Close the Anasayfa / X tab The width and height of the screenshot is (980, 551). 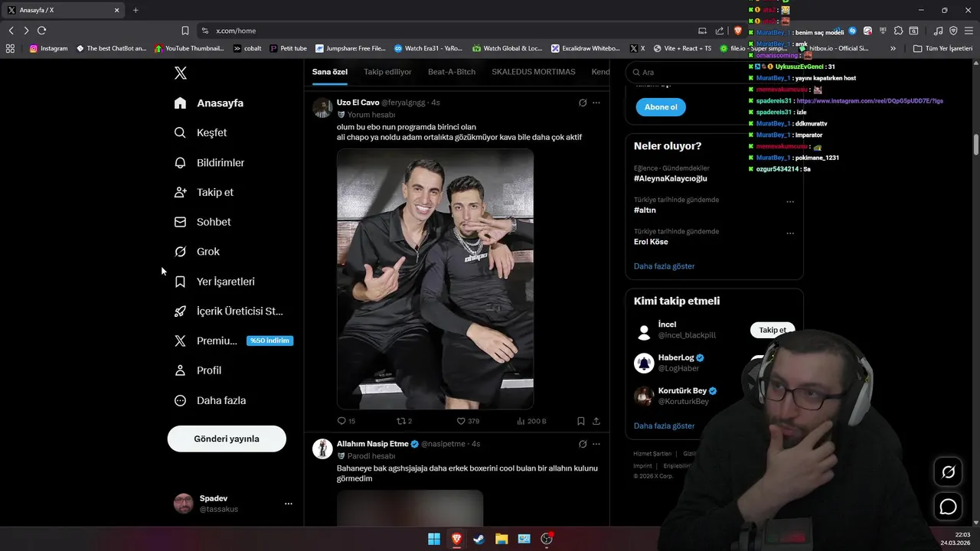117,10
